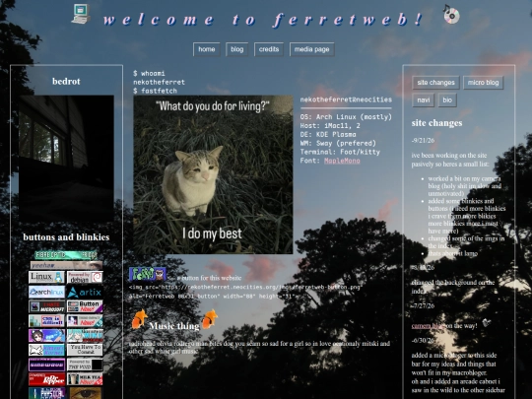Click the Miku teal-hair badge

pos(85,336)
